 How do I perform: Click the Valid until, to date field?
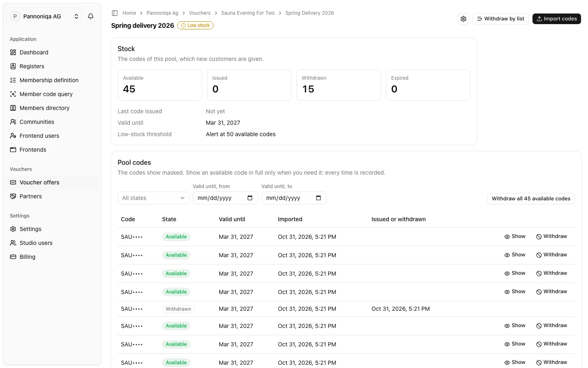(x=294, y=198)
